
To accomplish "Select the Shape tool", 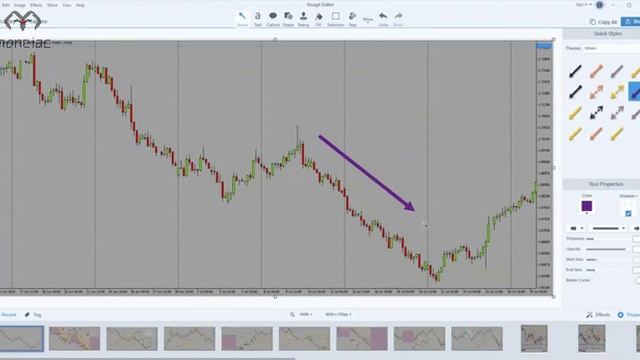I will click(x=288, y=19).
